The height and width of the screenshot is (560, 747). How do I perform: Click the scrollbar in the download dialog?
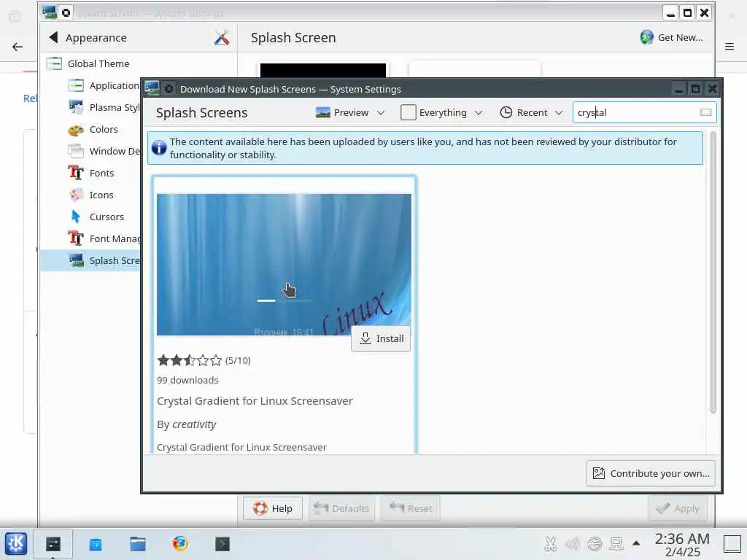click(713, 273)
